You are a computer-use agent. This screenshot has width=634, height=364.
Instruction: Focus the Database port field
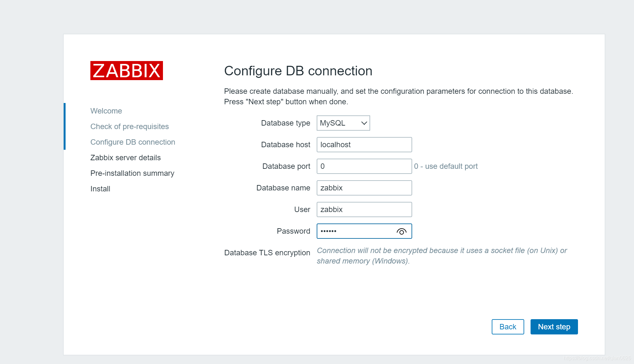[x=364, y=166]
